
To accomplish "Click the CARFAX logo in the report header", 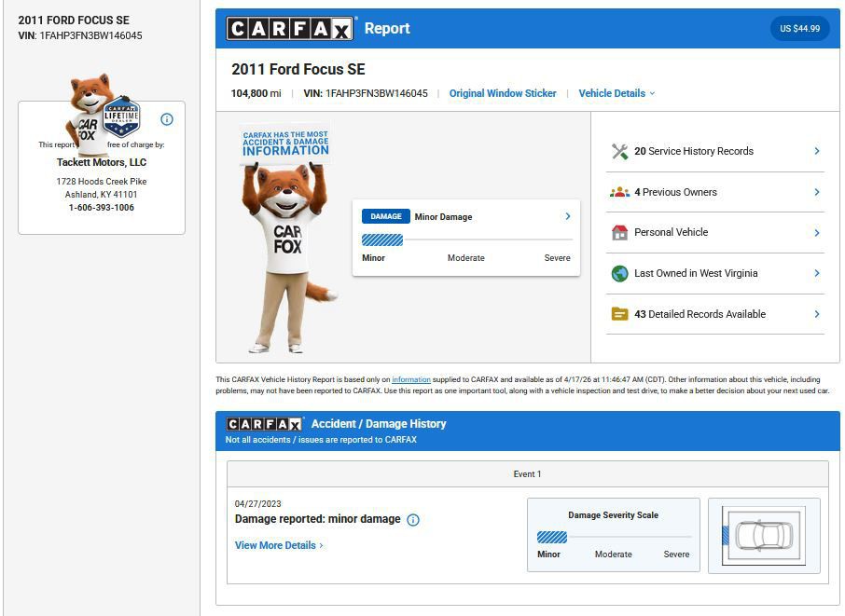I will [x=289, y=28].
